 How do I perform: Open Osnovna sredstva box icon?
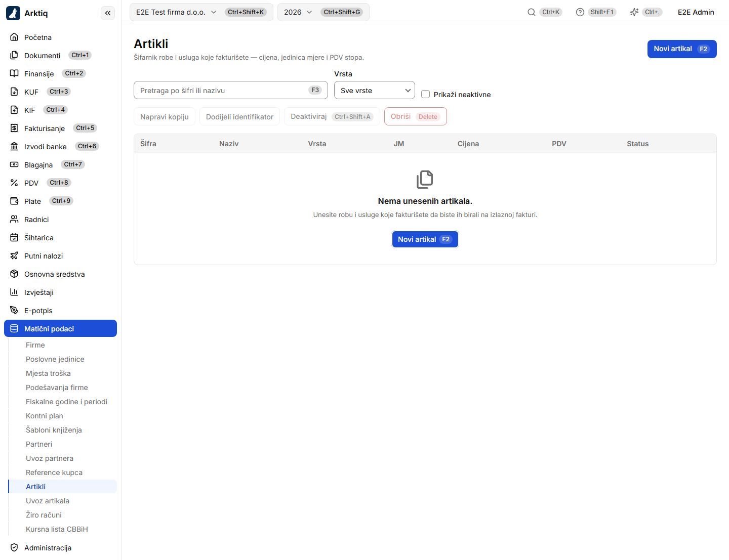coord(14,274)
